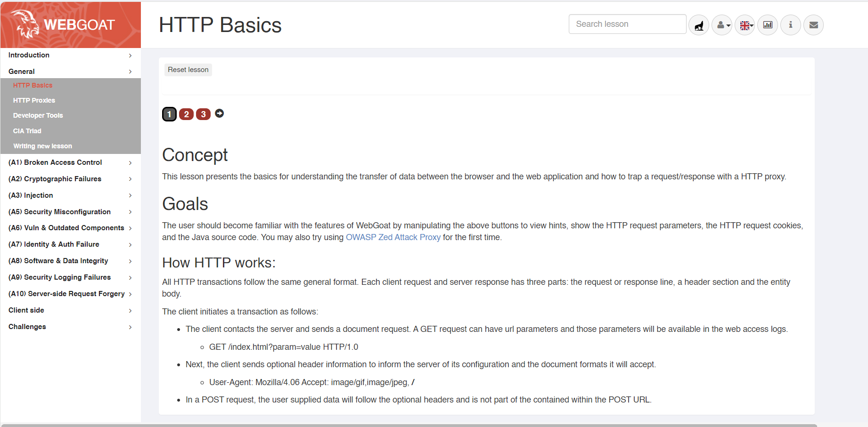Click the horizontal scrollbar at bottom

[409, 425]
